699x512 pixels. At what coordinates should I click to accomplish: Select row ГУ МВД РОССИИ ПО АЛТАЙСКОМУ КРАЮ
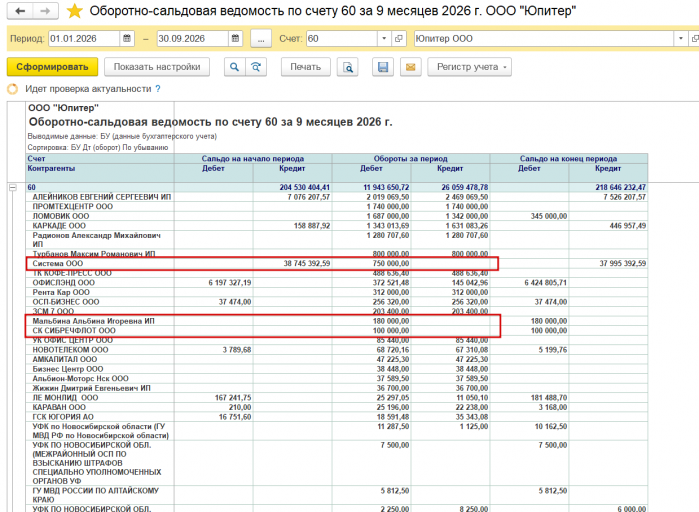coord(95,495)
